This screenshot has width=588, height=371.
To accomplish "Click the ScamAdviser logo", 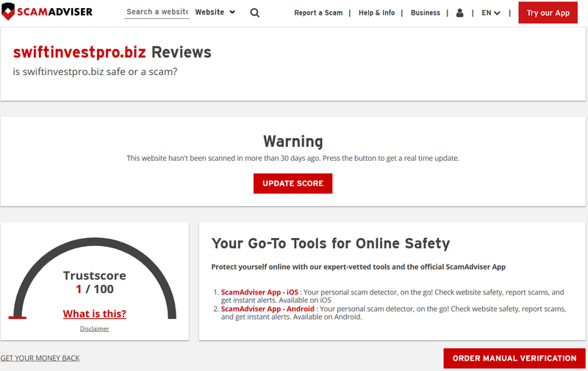I will pyautogui.click(x=47, y=12).
